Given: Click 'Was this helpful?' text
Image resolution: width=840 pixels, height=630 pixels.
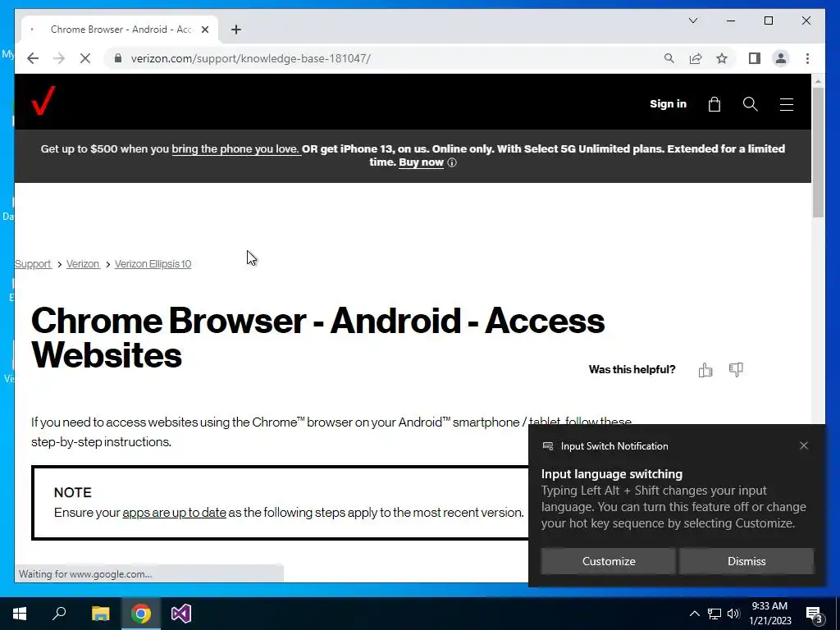Looking at the screenshot, I should 632,370.
